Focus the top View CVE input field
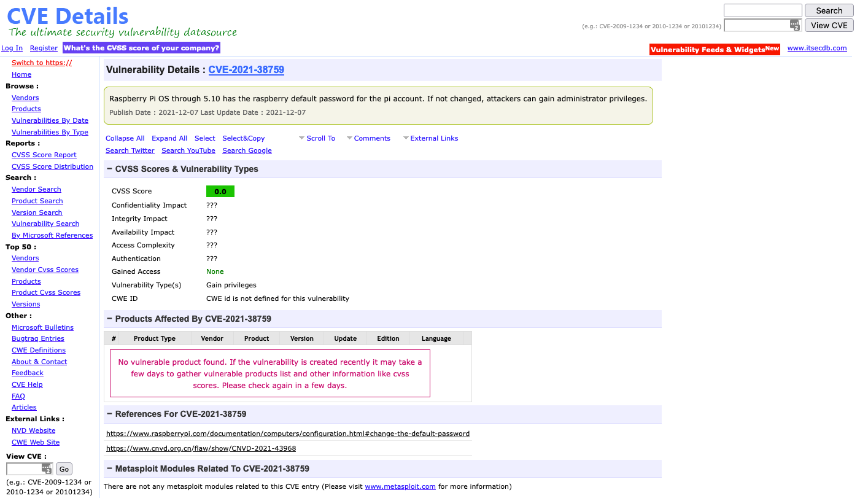 pos(762,25)
